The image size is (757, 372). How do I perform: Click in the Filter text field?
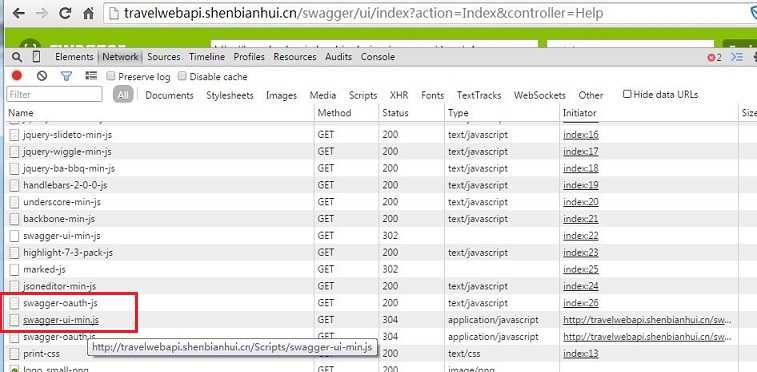(x=55, y=94)
